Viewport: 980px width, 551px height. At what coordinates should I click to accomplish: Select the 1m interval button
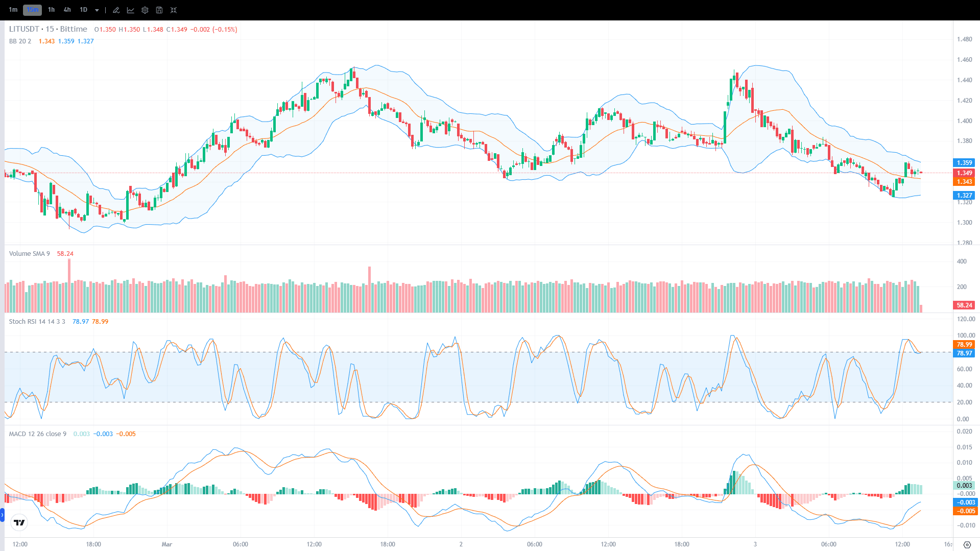point(13,10)
